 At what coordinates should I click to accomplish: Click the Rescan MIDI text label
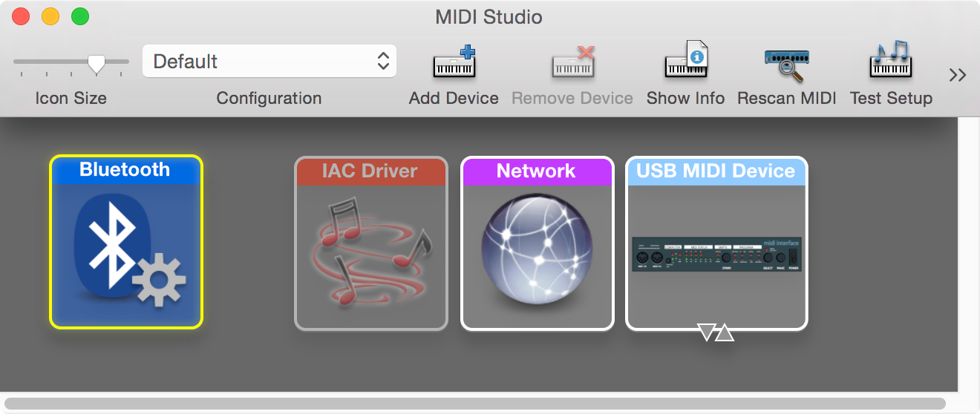[x=787, y=98]
